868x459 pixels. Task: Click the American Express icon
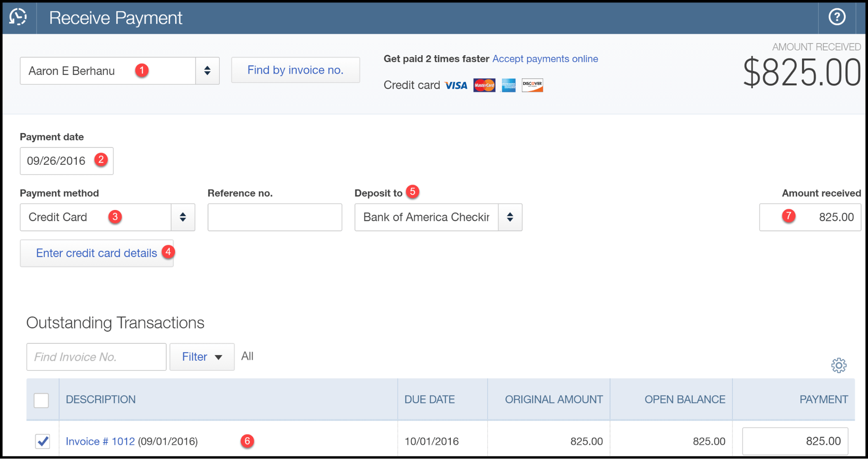[x=508, y=85]
